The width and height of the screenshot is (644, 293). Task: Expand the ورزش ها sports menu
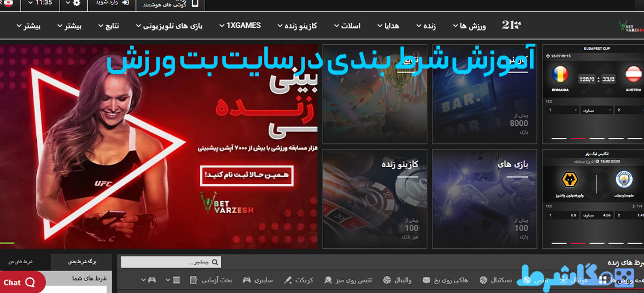click(x=469, y=26)
